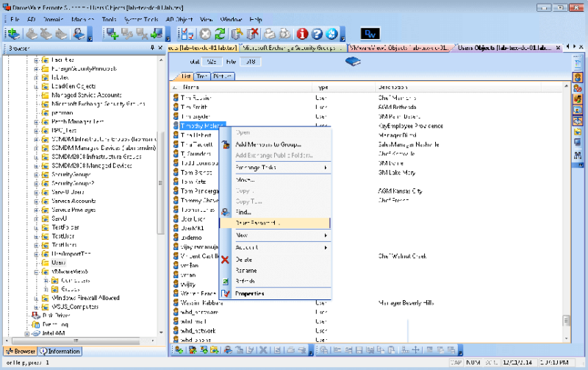Click the top user icon in right sidebar
Viewport: 588px width, 370px height.
[578, 78]
